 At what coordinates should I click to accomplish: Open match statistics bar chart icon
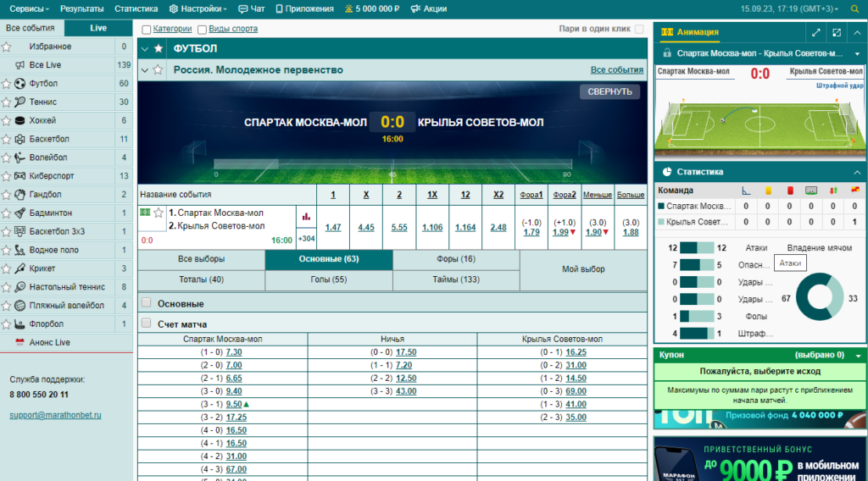tap(306, 217)
